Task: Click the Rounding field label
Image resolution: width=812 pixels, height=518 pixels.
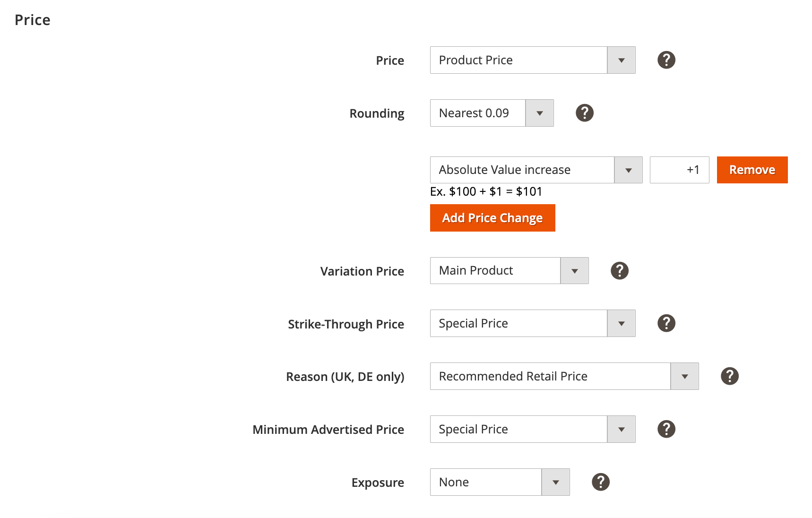Action: click(x=377, y=113)
